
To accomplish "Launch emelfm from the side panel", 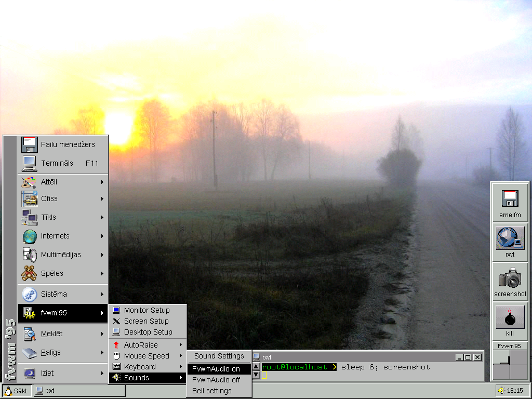I will pos(510,203).
